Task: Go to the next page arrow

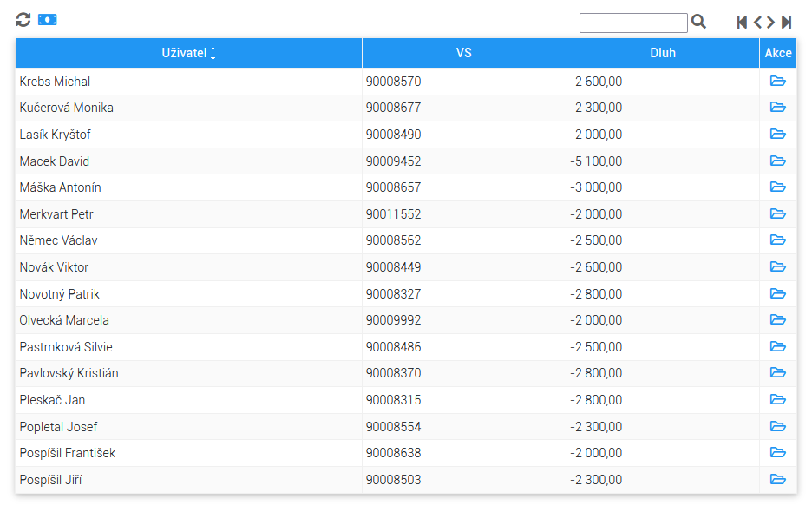Action: [771, 22]
